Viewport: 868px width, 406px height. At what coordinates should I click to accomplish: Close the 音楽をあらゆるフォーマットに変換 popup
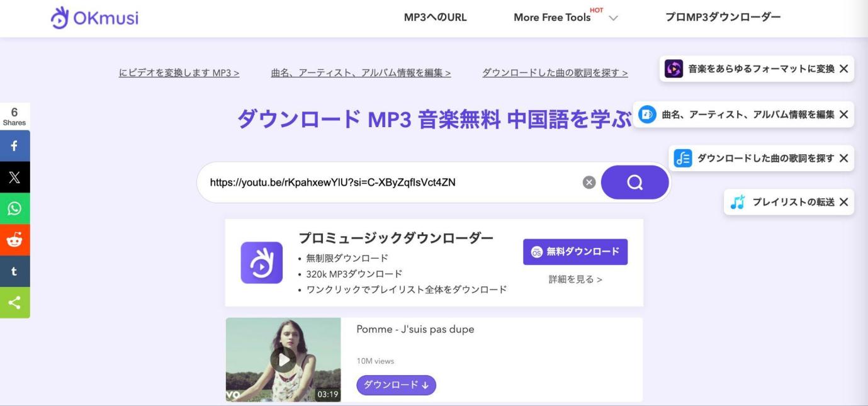[843, 69]
